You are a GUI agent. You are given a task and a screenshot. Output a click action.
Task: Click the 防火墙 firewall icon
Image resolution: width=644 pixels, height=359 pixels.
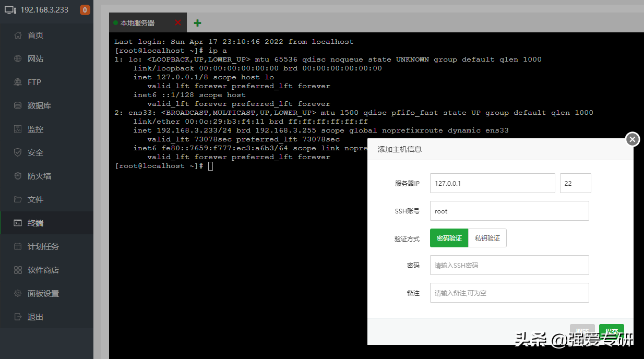tap(18, 176)
